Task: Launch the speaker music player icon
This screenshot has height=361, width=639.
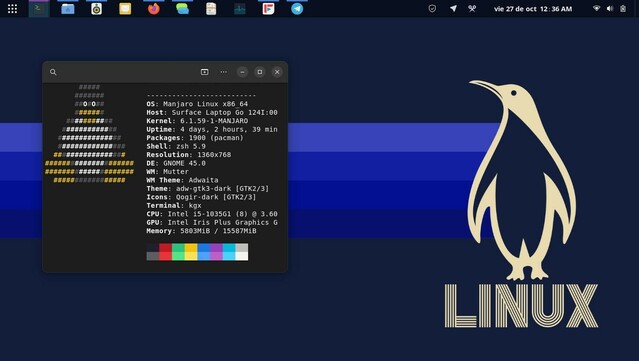Action: coord(97,9)
